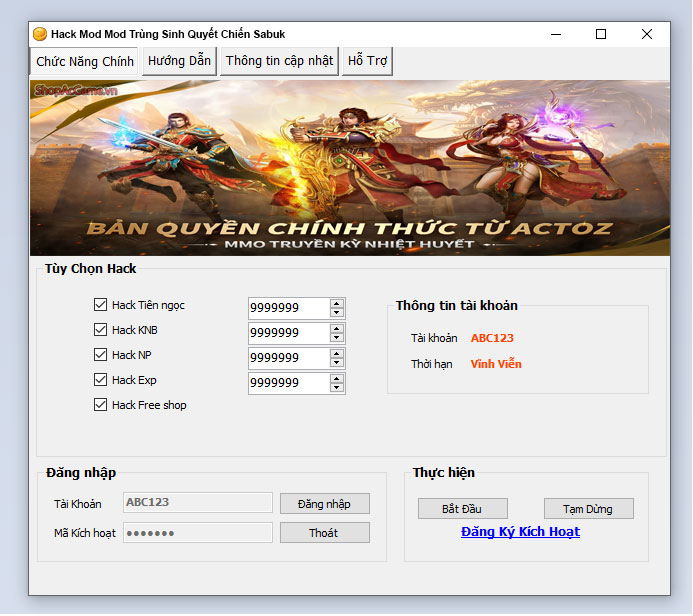Viewport: 693px width, 616px height.
Task: Decrease the Hack NP value with down arrow
Action: [x=337, y=363]
